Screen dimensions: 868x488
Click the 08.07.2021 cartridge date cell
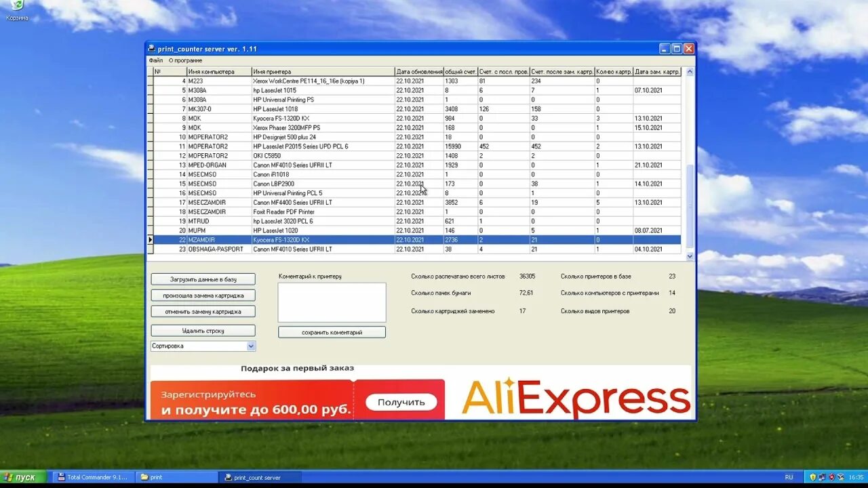coord(657,230)
